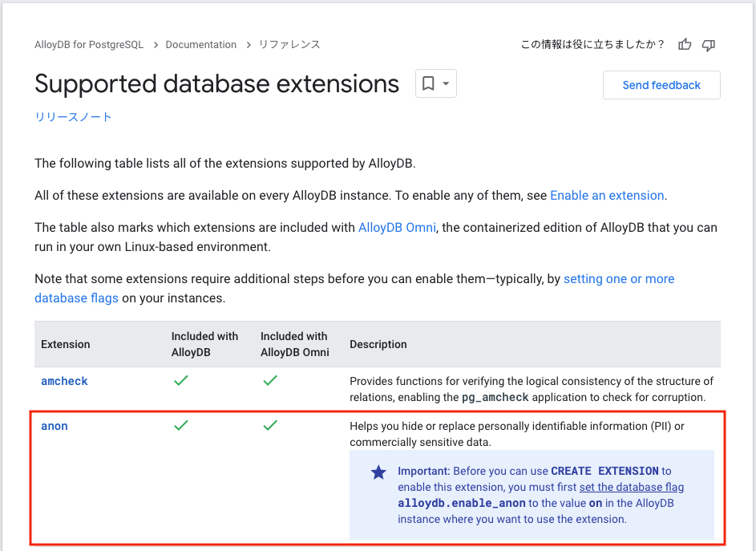The width and height of the screenshot is (756, 551).
Task: Click the Included with AlloyDB header
Action: coord(204,344)
